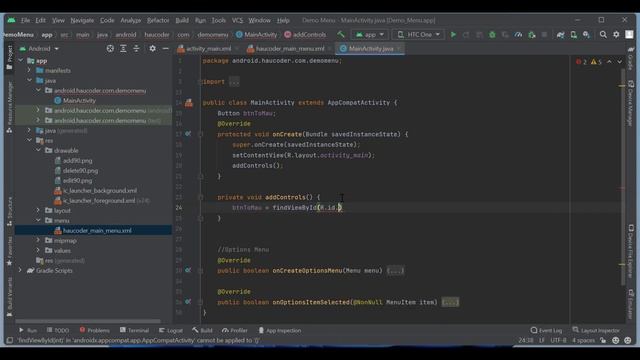Image resolution: width=640 pixels, height=360 pixels.
Task: Expand the manifests folder
Action: [29, 71]
